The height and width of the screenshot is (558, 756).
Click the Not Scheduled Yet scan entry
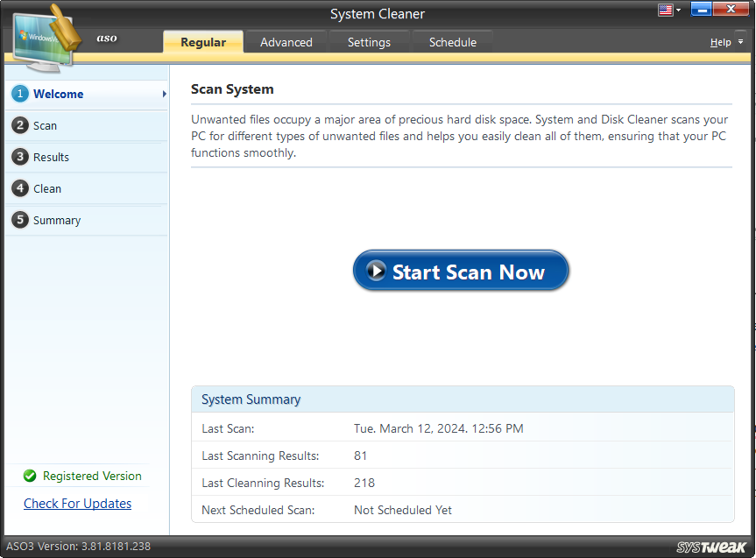(x=401, y=509)
